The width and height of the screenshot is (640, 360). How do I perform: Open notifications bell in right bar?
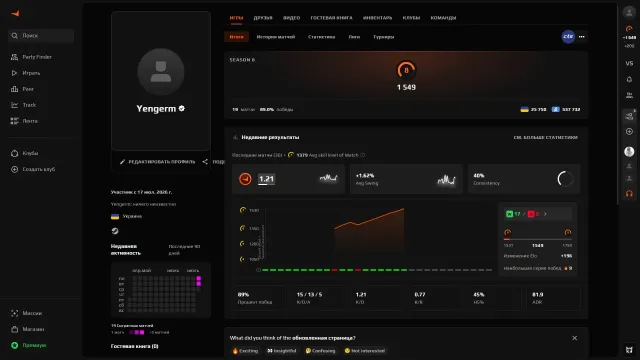tap(629, 79)
